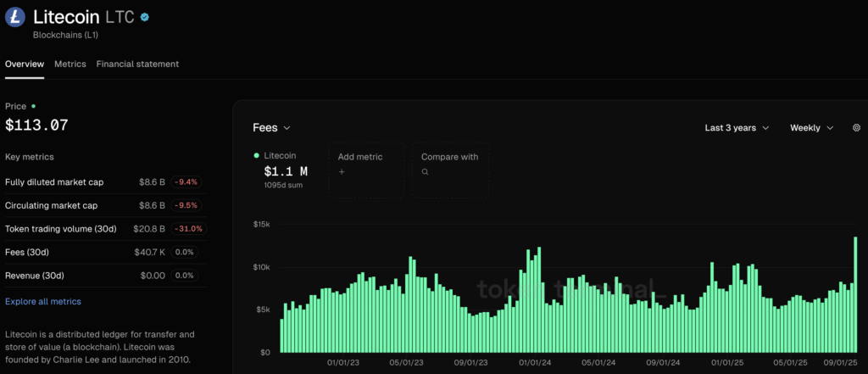Open the Fees metric dropdown
This screenshot has height=374, width=868.
point(271,127)
